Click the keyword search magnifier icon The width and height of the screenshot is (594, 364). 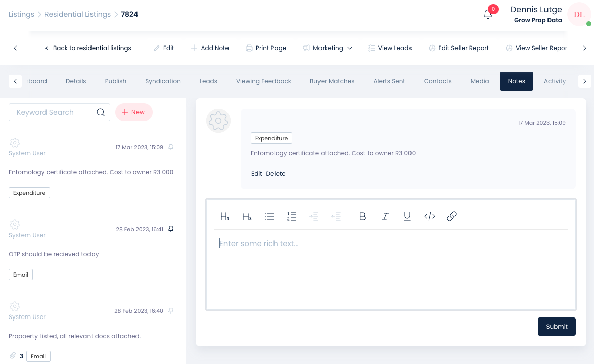(x=101, y=112)
